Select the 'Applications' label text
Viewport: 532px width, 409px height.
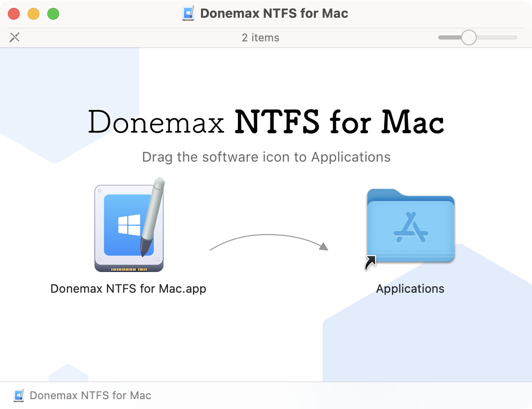[410, 289]
